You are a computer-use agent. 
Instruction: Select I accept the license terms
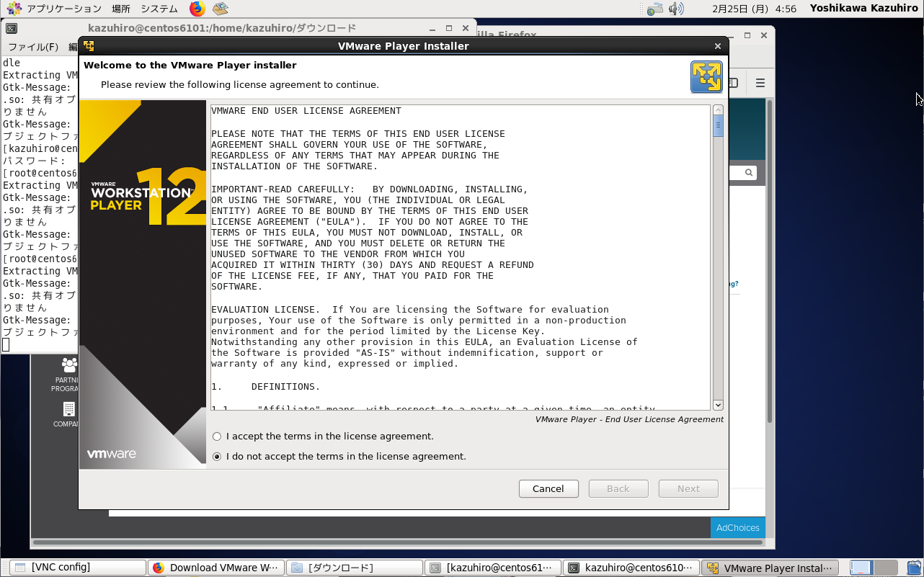pyautogui.click(x=217, y=437)
